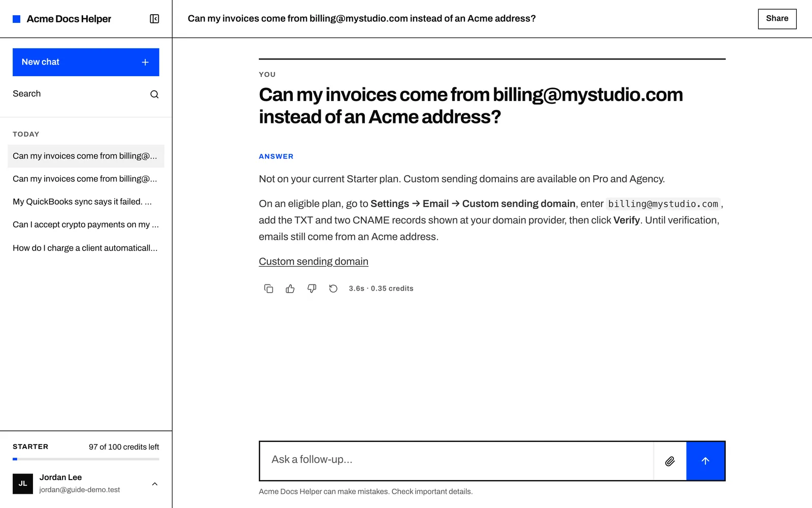The width and height of the screenshot is (812, 508).
Task: Click the billing@mystudio.com inline code
Action: [663, 204]
